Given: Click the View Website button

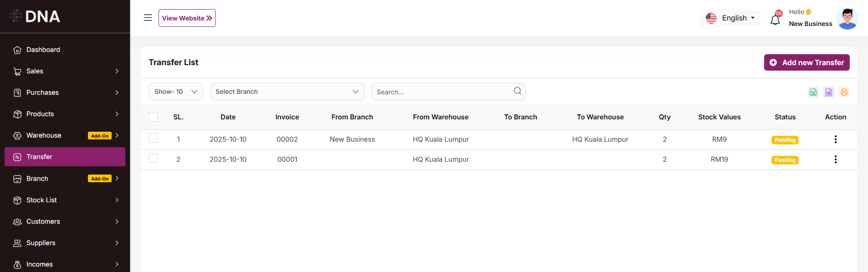Looking at the screenshot, I should (x=187, y=18).
